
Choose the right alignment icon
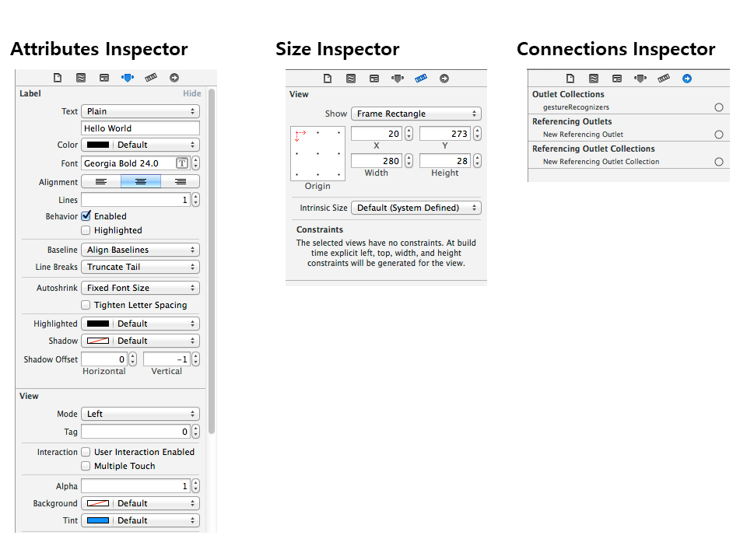click(181, 182)
